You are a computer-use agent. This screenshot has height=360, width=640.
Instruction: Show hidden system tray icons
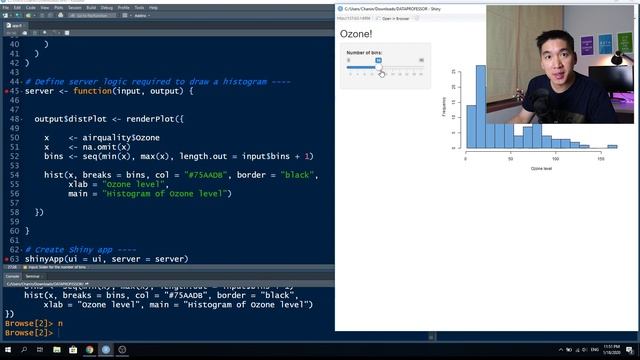[560, 350]
